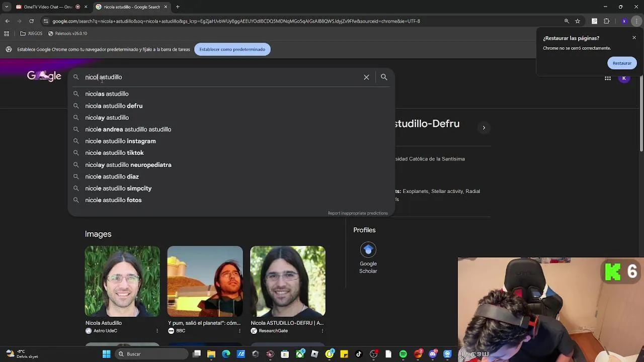Open the BBC image result thumbnail
Viewport: 644px width, 362px height.
[x=205, y=281]
